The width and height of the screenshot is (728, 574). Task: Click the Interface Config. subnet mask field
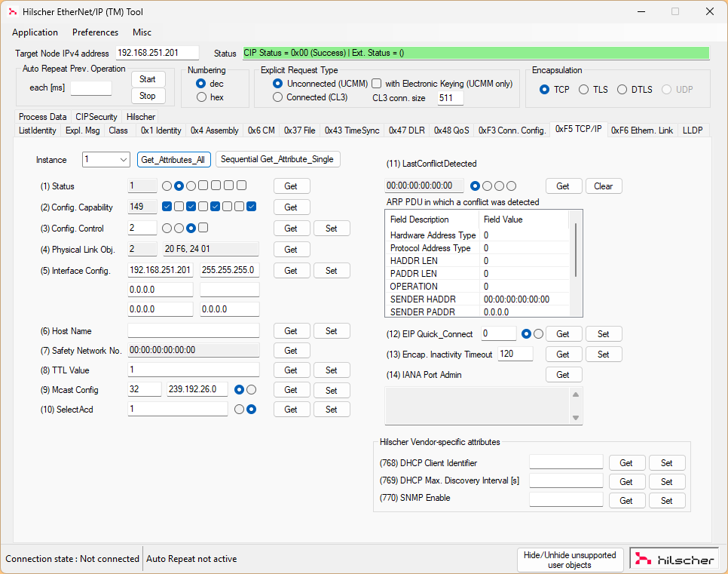(x=229, y=270)
